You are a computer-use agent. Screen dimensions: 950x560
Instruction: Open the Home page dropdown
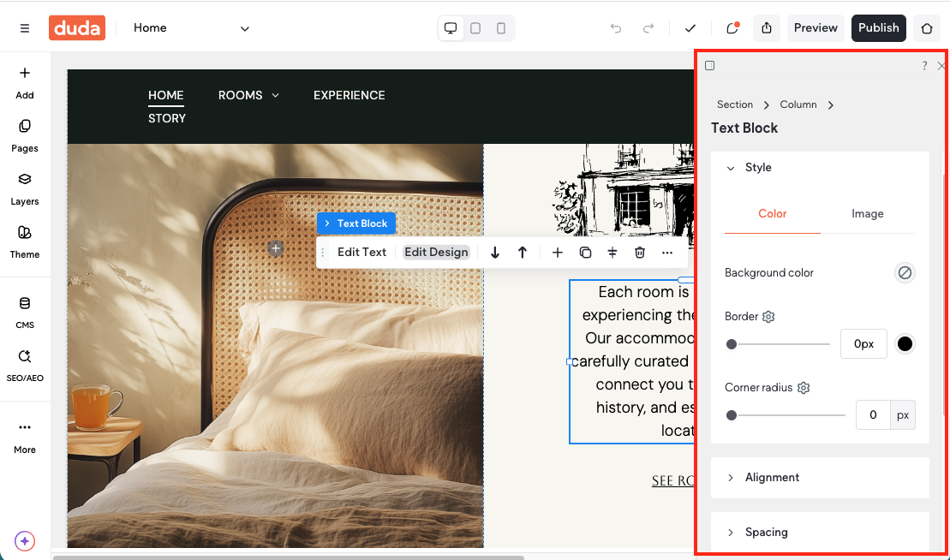pos(244,28)
